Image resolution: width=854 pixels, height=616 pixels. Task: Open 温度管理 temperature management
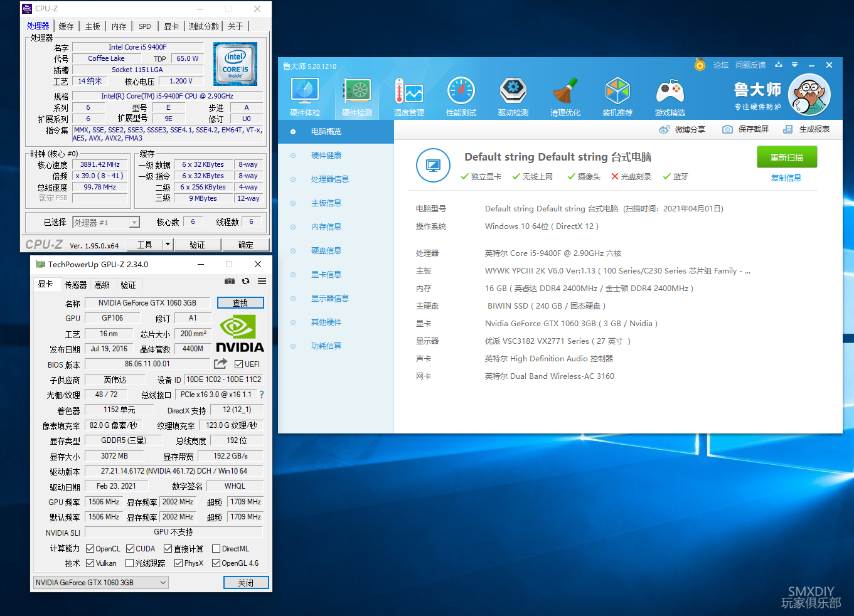pyautogui.click(x=409, y=97)
